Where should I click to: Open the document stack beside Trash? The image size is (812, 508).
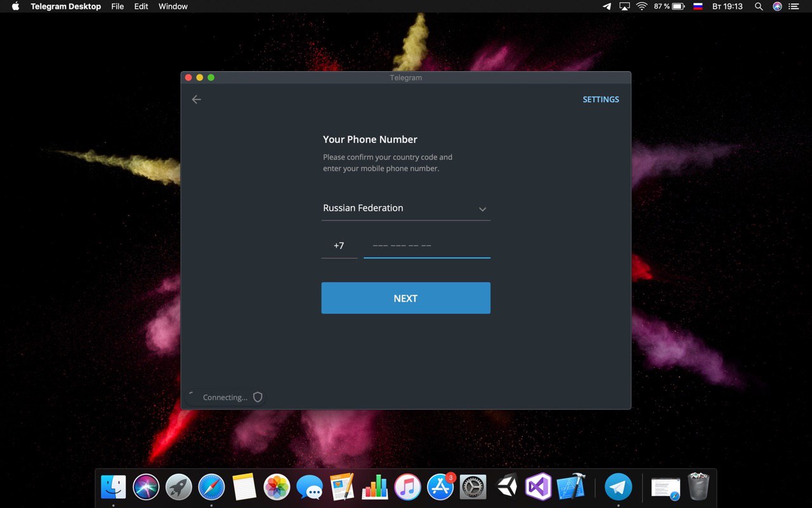(x=665, y=488)
